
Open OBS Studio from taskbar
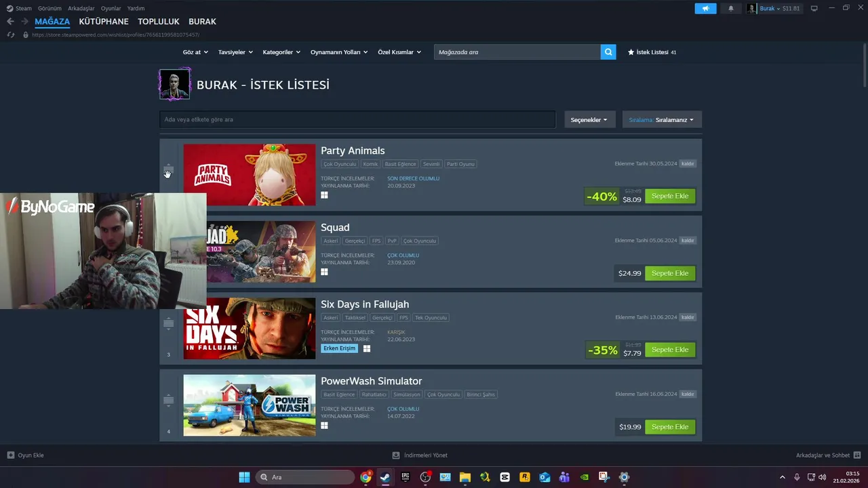(425, 477)
